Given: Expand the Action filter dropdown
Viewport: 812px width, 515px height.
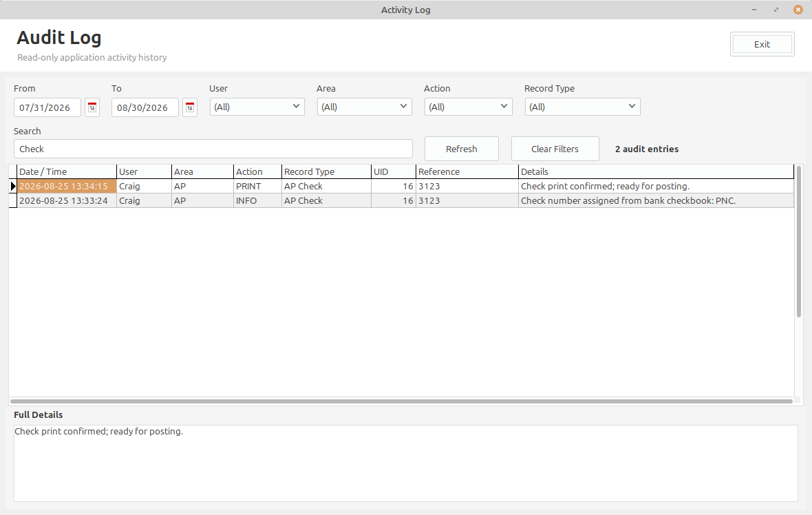Looking at the screenshot, I should (x=468, y=107).
